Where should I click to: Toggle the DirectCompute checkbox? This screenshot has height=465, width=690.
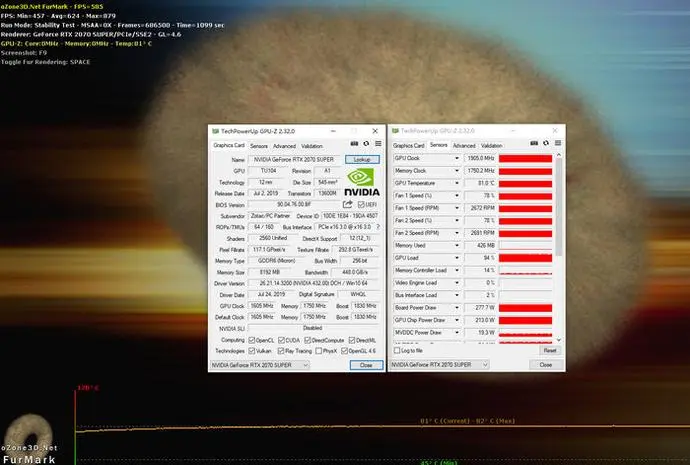point(308,340)
